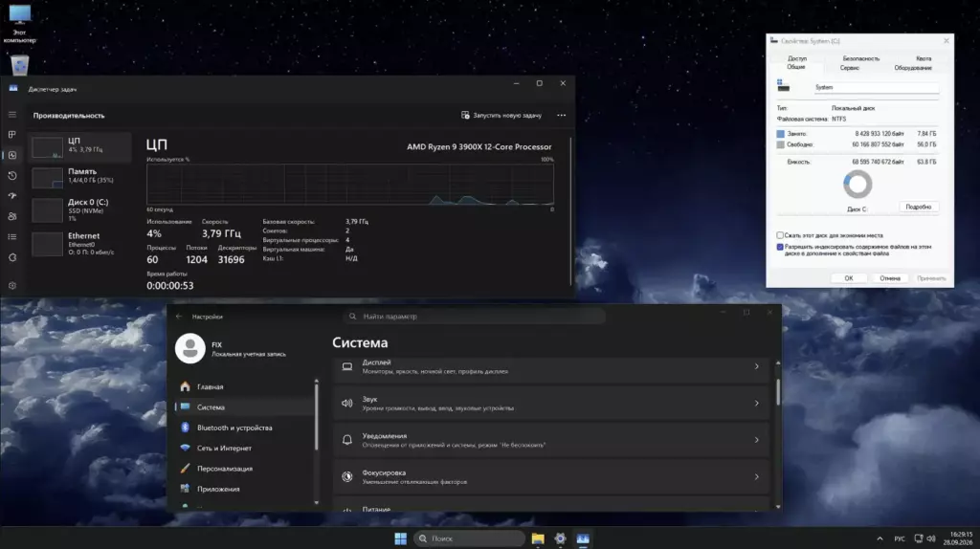Switch to Безопасность tab in disk properties
This screenshot has height=549, width=980.
[x=860, y=58]
